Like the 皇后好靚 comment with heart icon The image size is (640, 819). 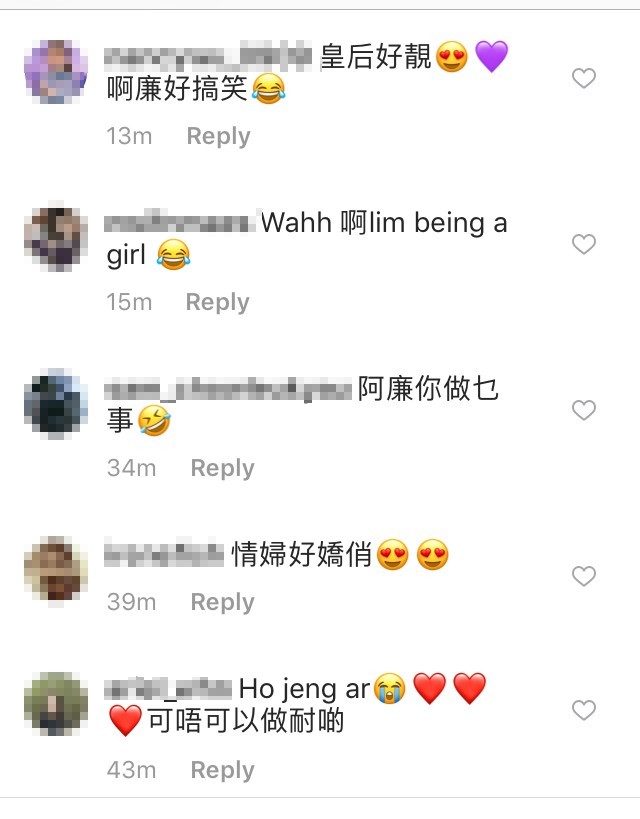pos(584,78)
